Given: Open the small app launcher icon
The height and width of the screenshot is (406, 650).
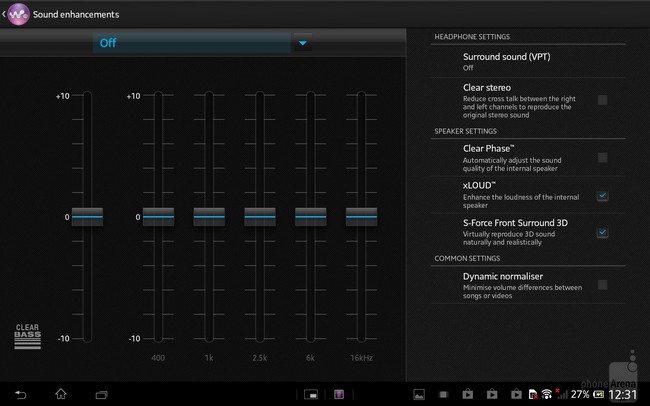Looking at the screenshot, I should 311,394.
